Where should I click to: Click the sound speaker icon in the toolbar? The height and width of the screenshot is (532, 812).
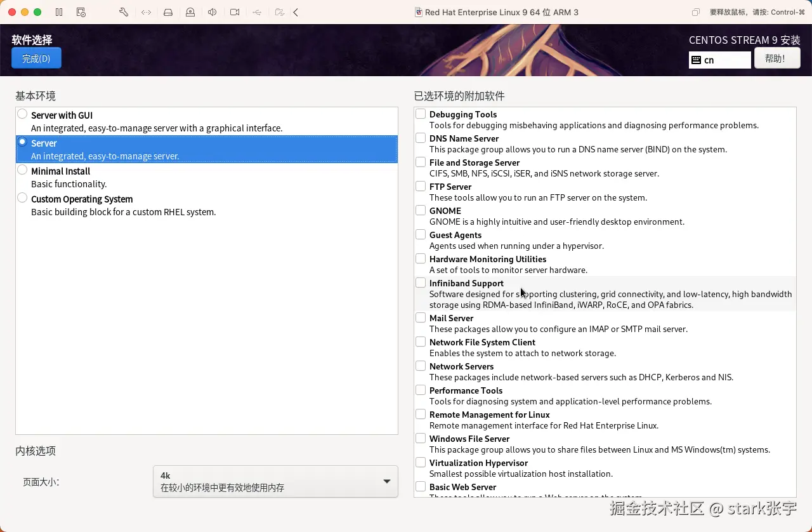[x=213, y=12]
